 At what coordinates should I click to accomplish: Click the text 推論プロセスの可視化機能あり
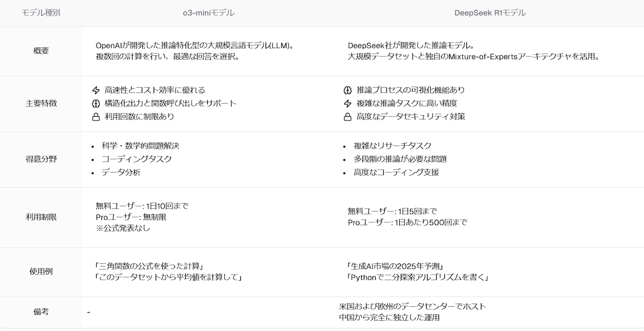coord(411,90)
